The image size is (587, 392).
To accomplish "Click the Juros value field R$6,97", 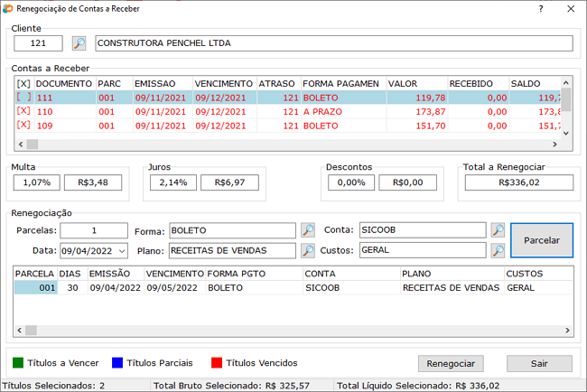I will tap(229, 182).
